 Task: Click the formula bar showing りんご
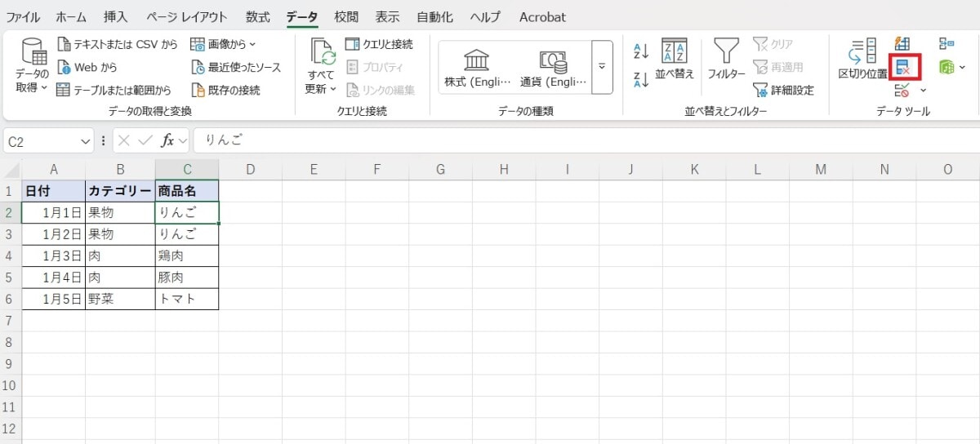coord(572,141)
